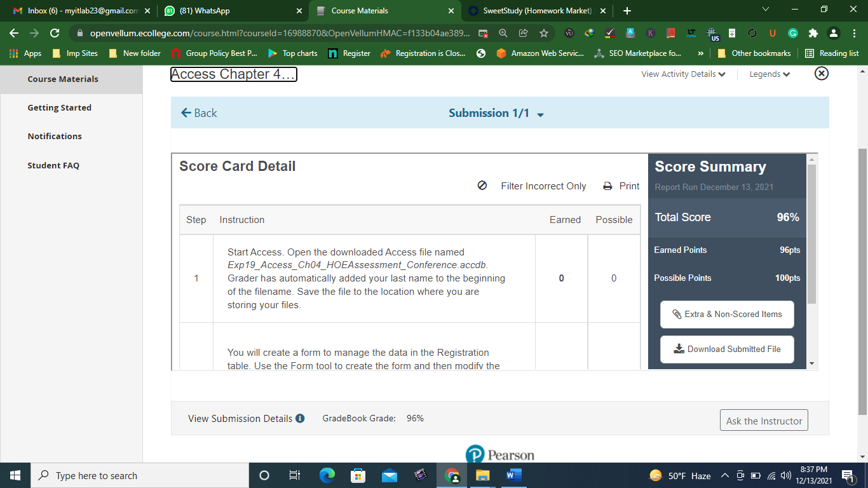The width and height of the screenshot is (868, 488).
Task: Click the Download Submitted File button
Action: (727, 349)
